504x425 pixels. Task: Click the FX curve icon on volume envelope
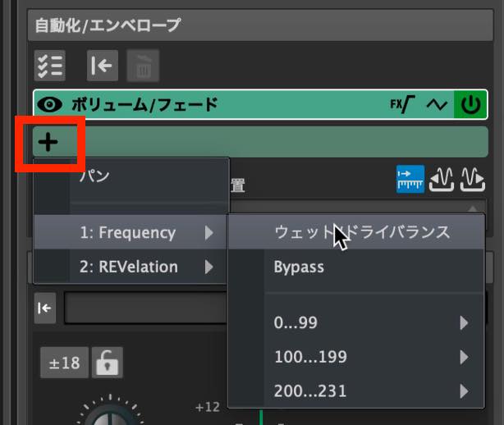click(x=402, y=104)
